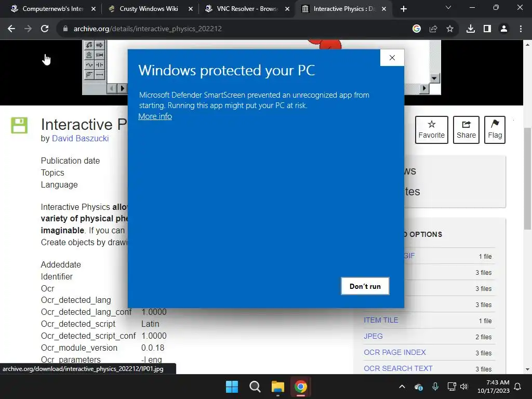The width and height of the screenshot is (532, 399).
Task: Open the clock showing 7:43 AM
Action: coord(494,387)
